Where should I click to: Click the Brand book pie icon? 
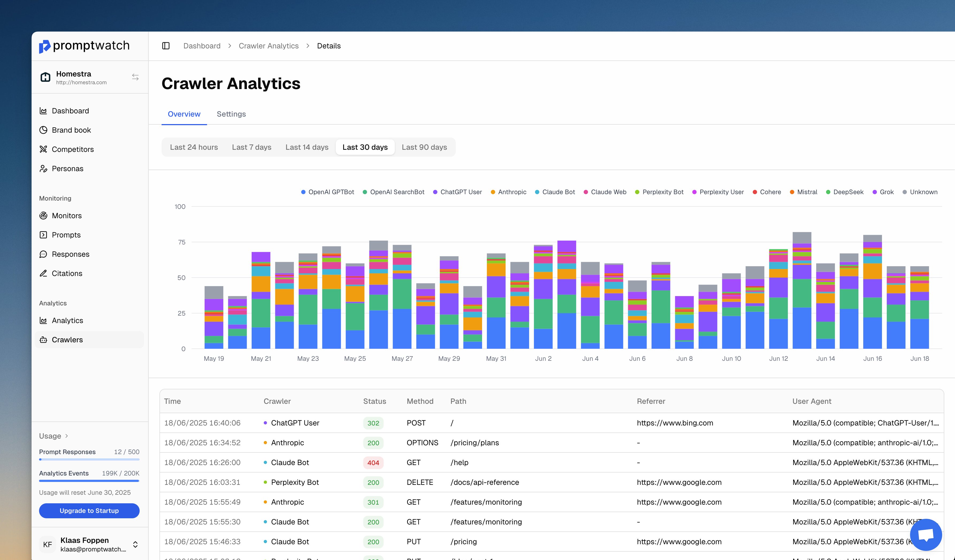coord(43,130)
